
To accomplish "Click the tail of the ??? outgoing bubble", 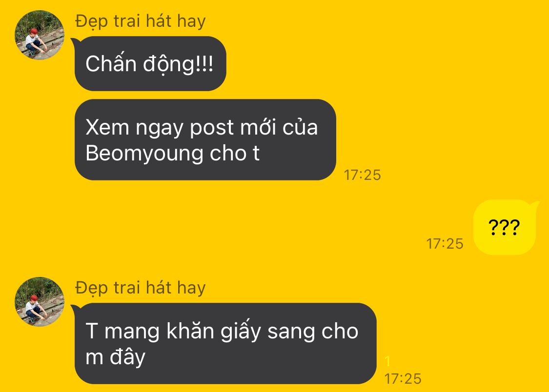I will (x=535, y=205).
